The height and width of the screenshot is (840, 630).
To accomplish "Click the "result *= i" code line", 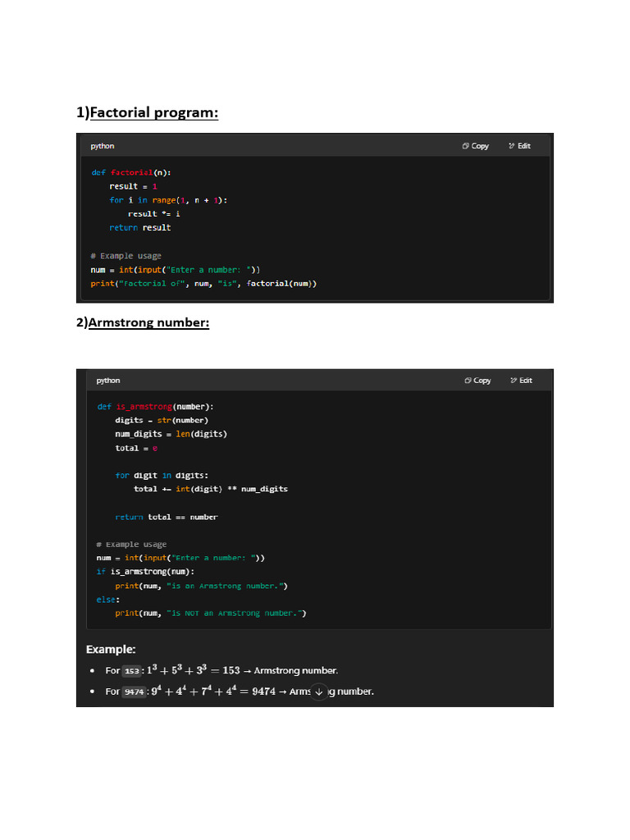I will 154,213.
